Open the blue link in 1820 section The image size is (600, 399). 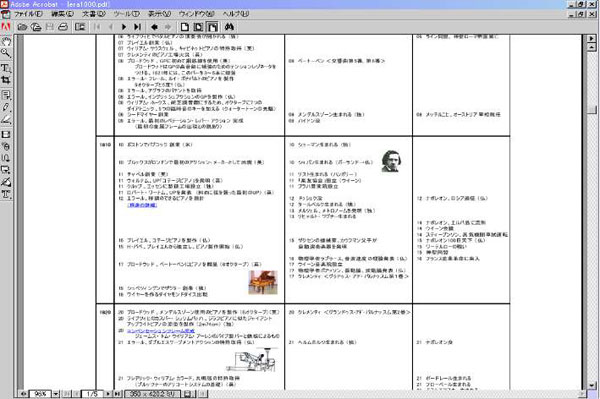click(x=161, y=331)
